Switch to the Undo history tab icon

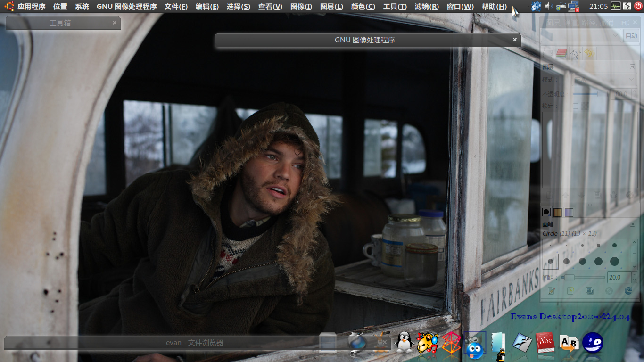click(589, 53)
